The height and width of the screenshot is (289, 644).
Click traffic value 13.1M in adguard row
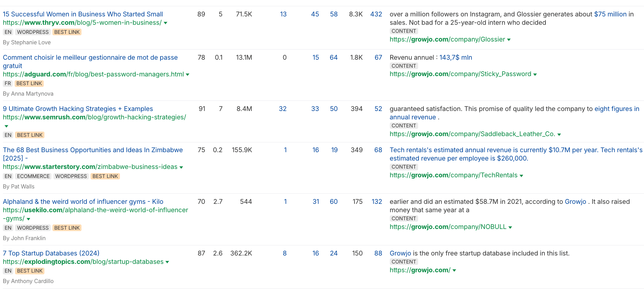coord(244,58)
